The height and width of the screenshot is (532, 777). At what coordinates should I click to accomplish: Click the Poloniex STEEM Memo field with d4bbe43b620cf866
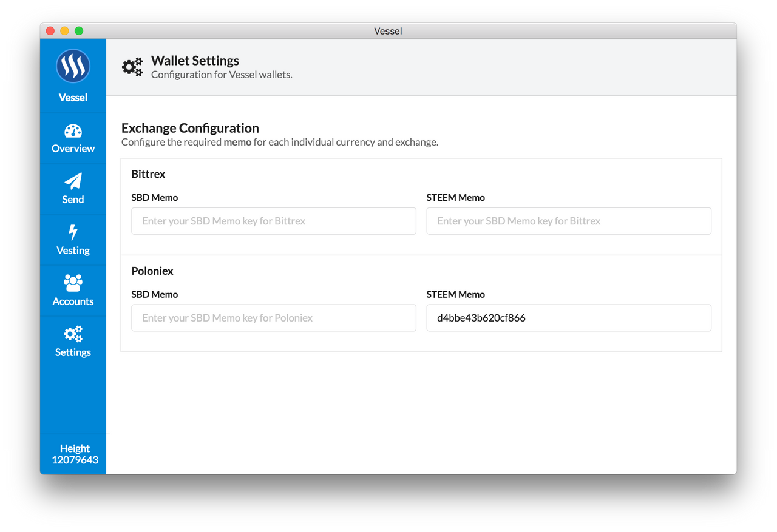click(x=569, y=318)
